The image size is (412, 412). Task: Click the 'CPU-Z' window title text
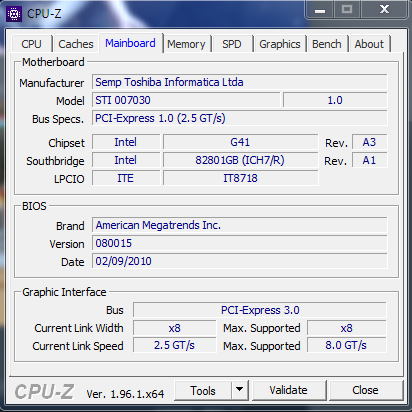[44, 14]
